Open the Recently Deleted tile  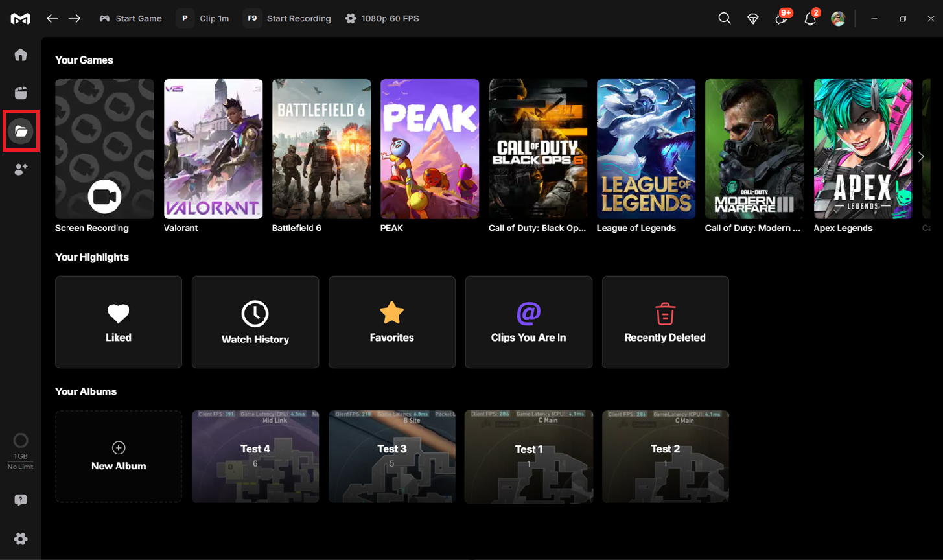pos(666,322)
